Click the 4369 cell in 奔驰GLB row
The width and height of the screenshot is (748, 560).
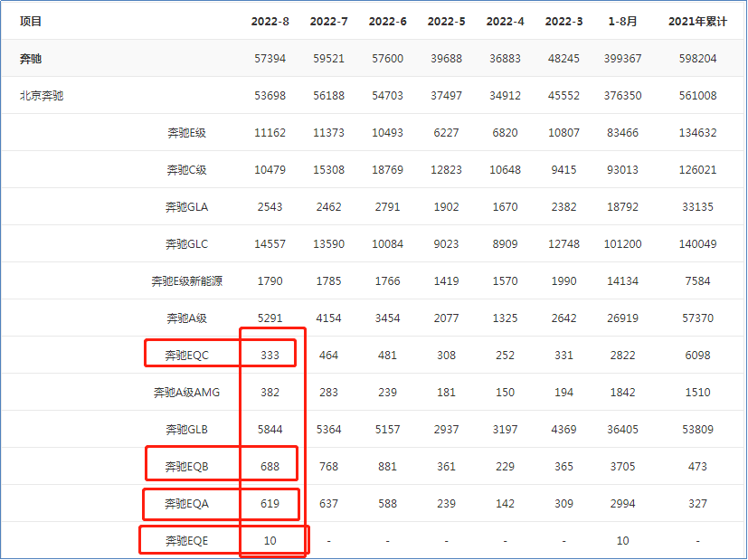[563, 430]
